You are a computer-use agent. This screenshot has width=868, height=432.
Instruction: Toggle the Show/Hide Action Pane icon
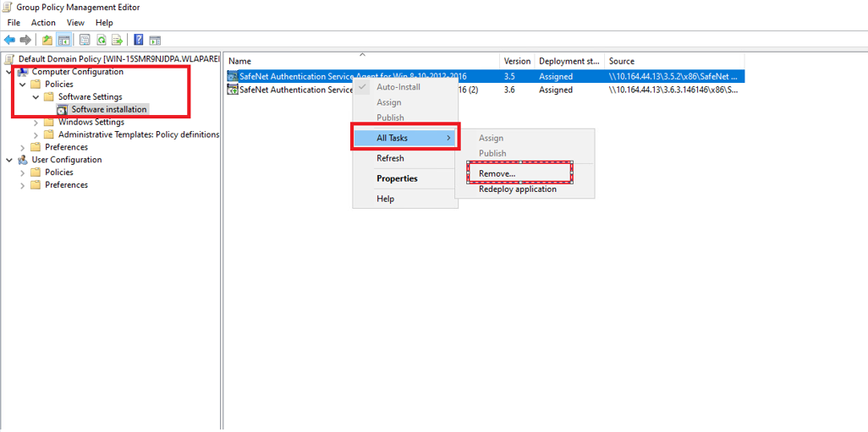[155, 40]
